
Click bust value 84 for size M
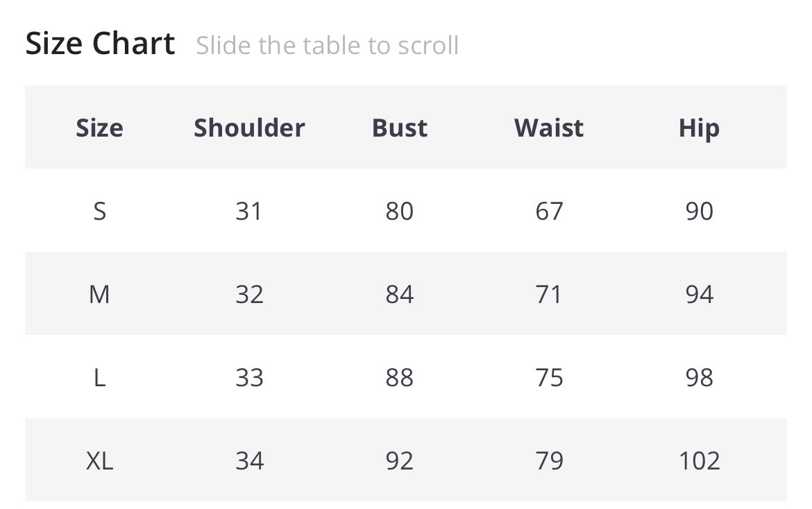coord(400,295)
